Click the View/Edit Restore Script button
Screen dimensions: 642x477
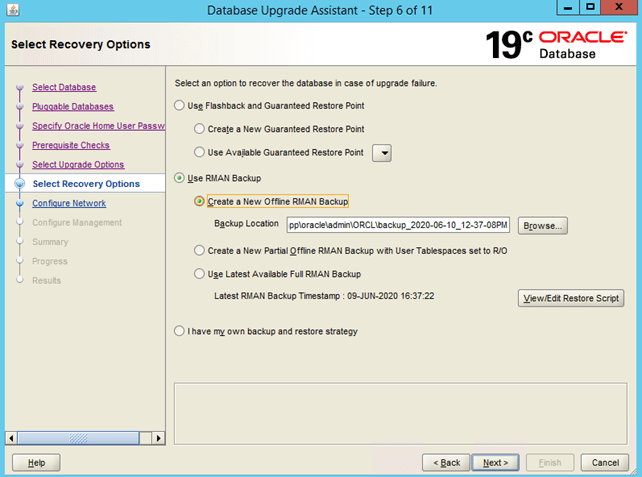click(571, 298)
